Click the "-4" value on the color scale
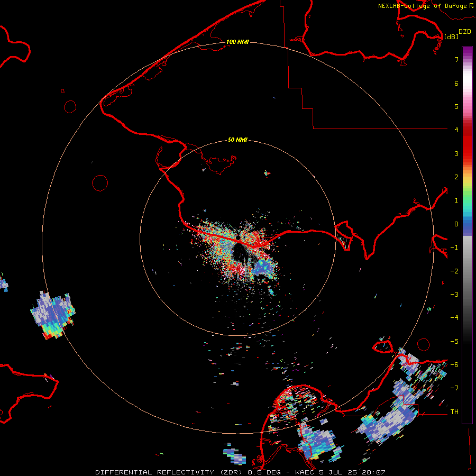This screenshot has height=476, width=476. [454, 318]
